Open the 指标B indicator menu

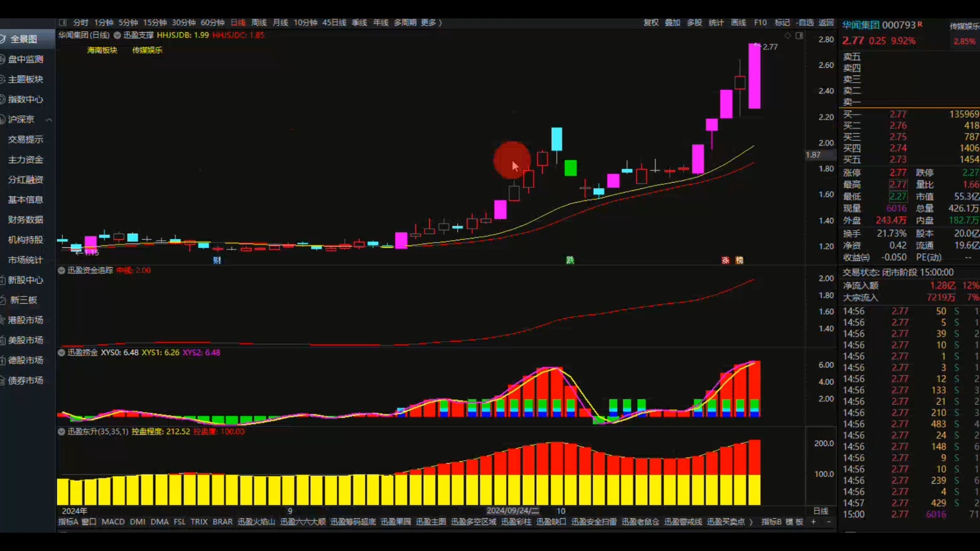pos(771,522)
